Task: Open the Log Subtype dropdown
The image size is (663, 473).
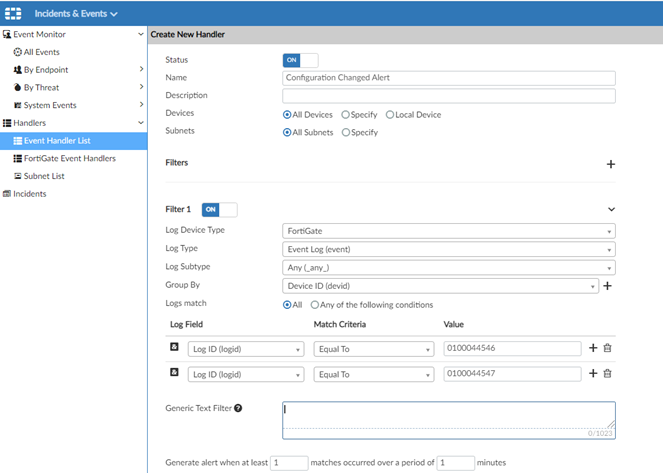Action: tap(448, 268)
